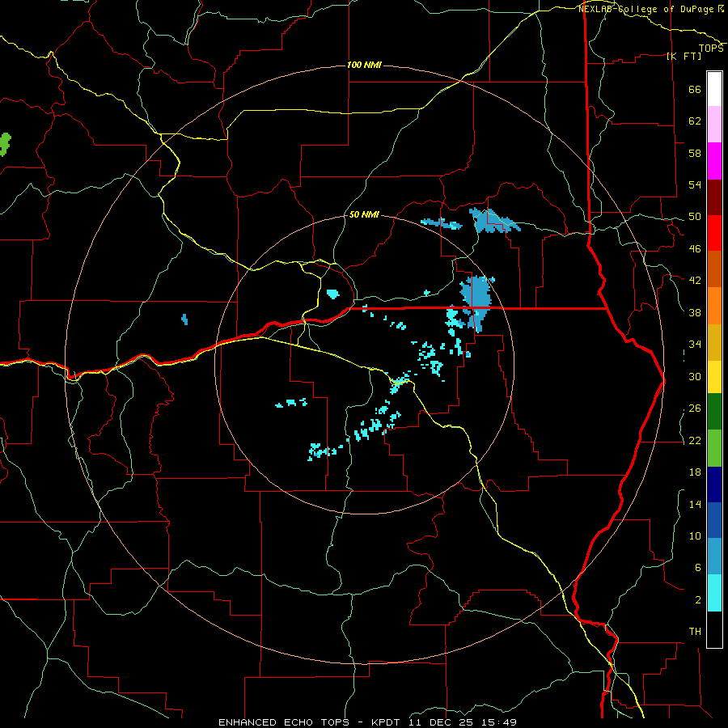Viewport: 728px width, 728px height.
Task: Click the legend value '46'
Action: coord(695,248)
